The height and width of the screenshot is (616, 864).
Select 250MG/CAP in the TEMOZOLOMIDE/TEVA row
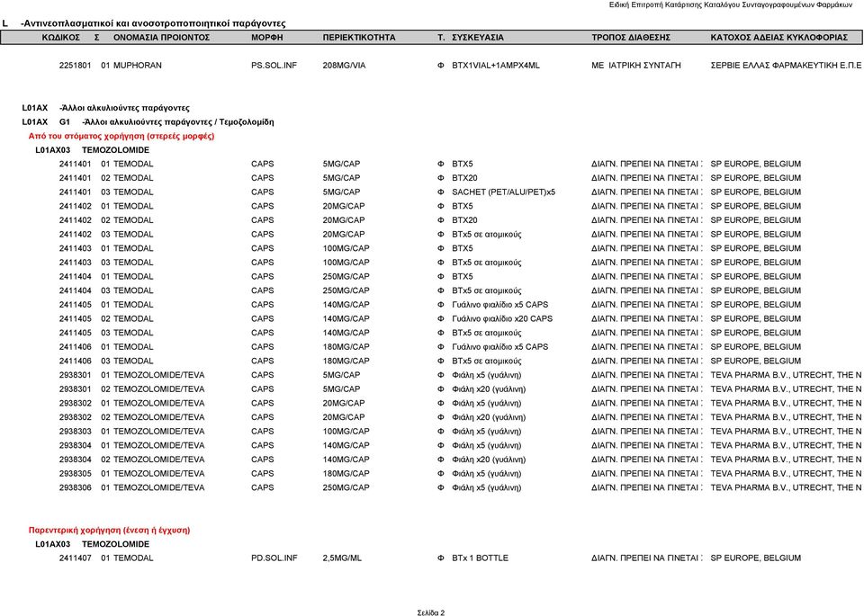(x=346, y=487)
